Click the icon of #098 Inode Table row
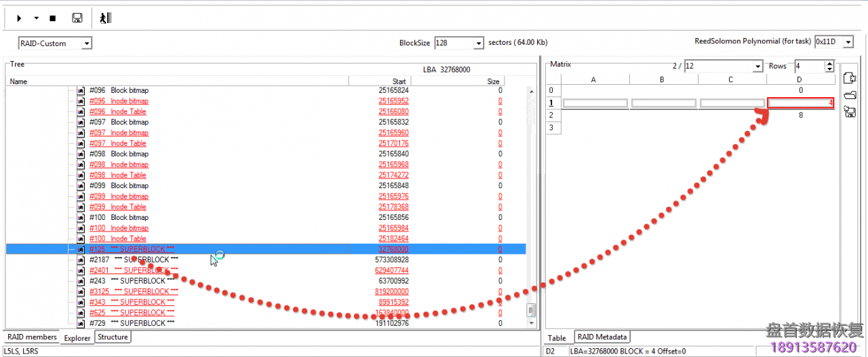This screenshot has width=868, height=357. point(81,175)
